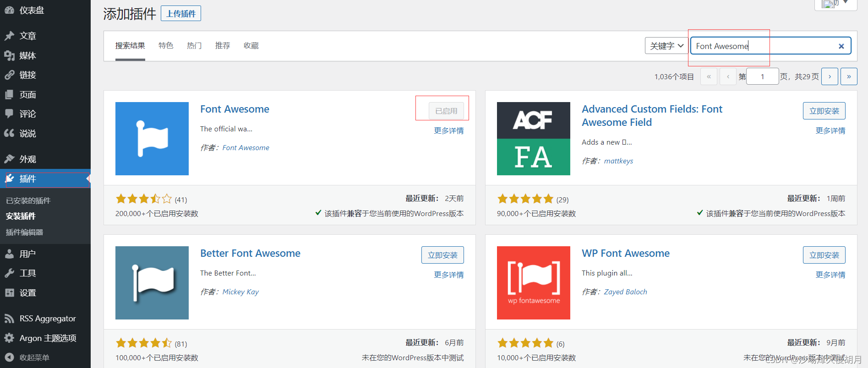The width and height of the screenshot is (868, 368).
Task: Open the 关键字 search type dropdown
Action: click(x=666, y=46)
